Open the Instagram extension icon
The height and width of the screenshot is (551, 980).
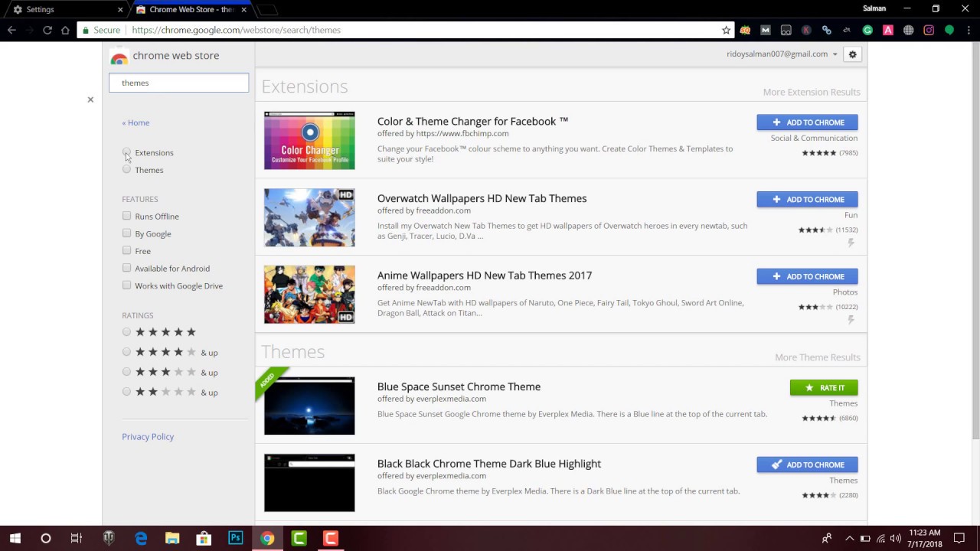(929, 30)
